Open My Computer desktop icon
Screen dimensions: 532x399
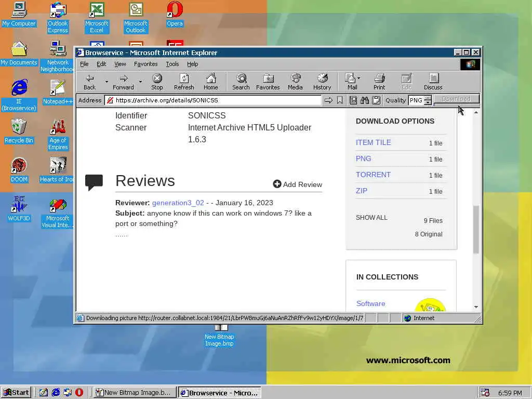[19, 14]
